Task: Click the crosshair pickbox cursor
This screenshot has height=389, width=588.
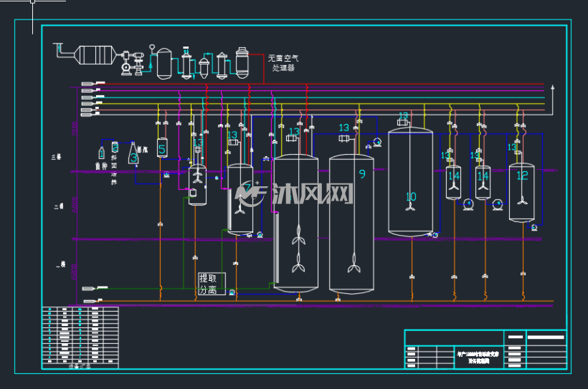Action: [32, 1]
